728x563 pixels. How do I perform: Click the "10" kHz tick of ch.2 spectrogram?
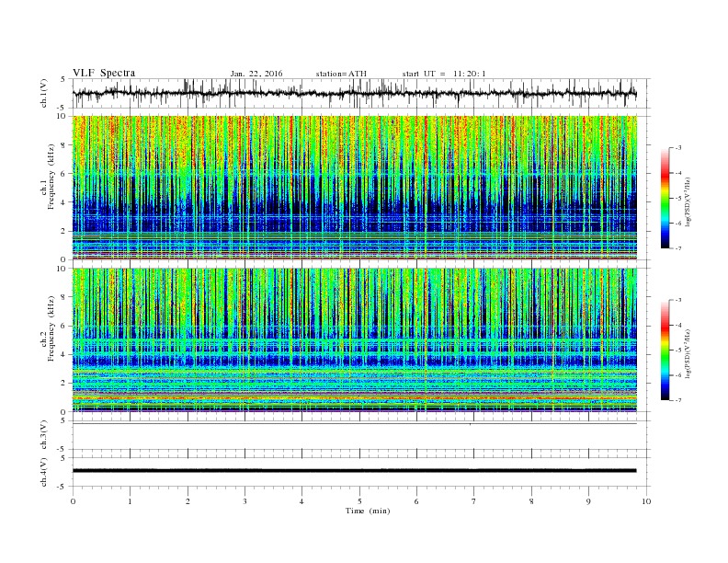tap(62, 269)
